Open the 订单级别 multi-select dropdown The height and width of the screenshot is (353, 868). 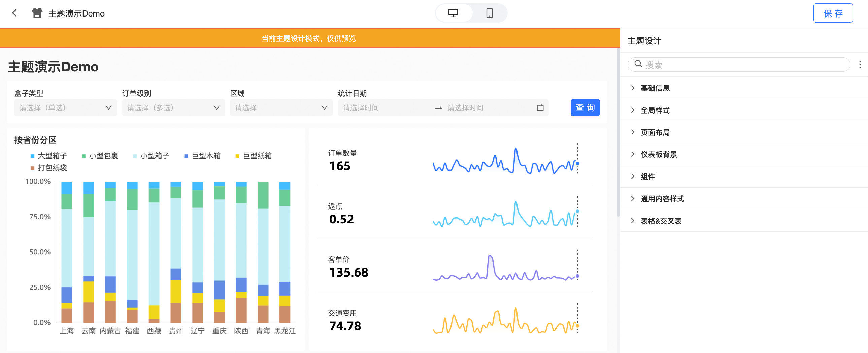(x=173, y=108)
